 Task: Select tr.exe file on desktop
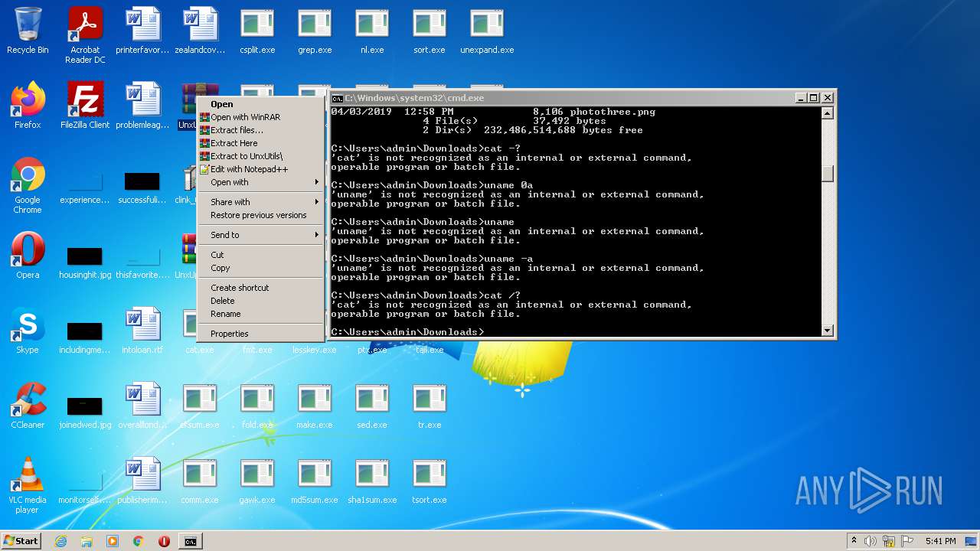(x=430, y=406)
